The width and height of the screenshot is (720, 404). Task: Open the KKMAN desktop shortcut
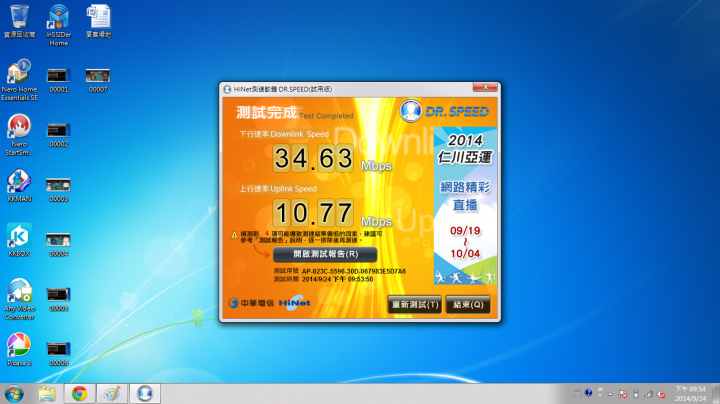coord(19,185)
